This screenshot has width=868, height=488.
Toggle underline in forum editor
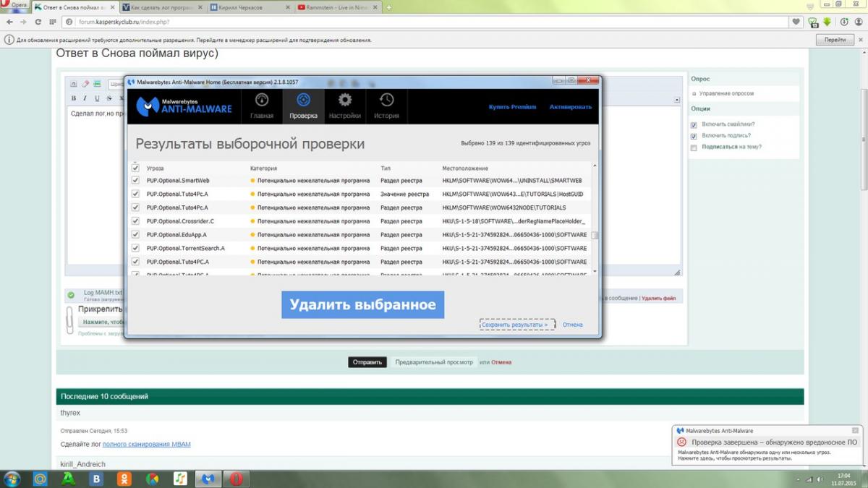(97, 98)
